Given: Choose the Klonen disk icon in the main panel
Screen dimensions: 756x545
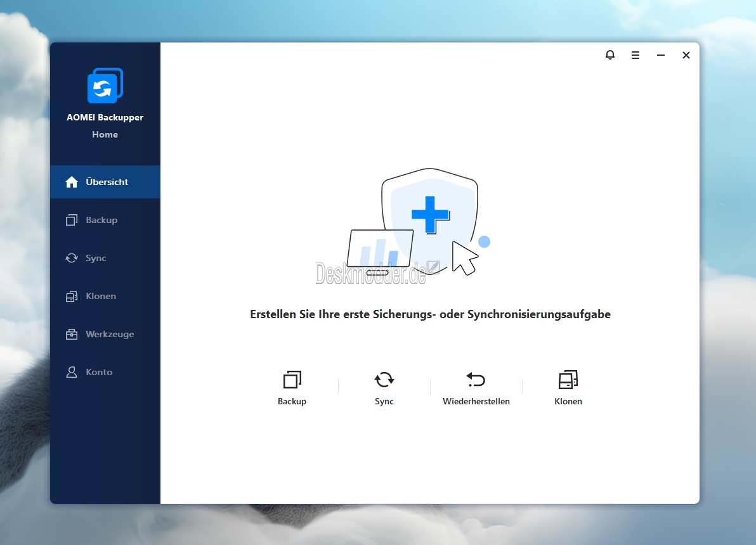Looking at the screenshot, I should (x=568, y=380).
